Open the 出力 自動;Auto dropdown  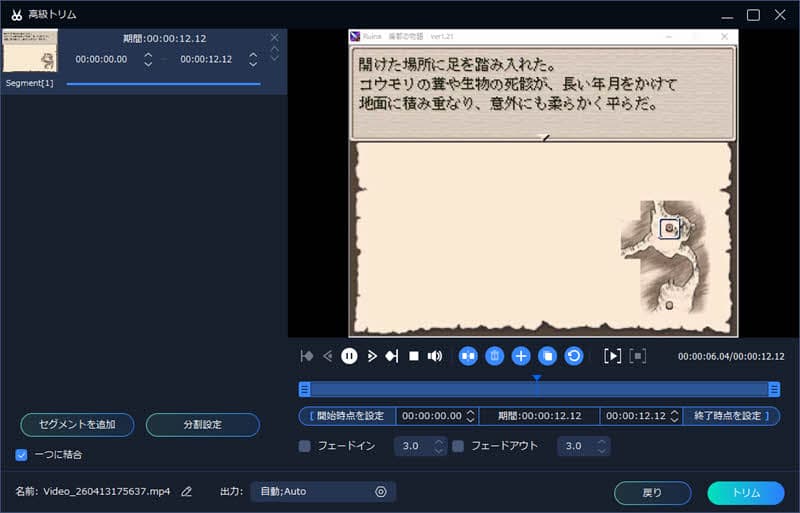point(323,491)
